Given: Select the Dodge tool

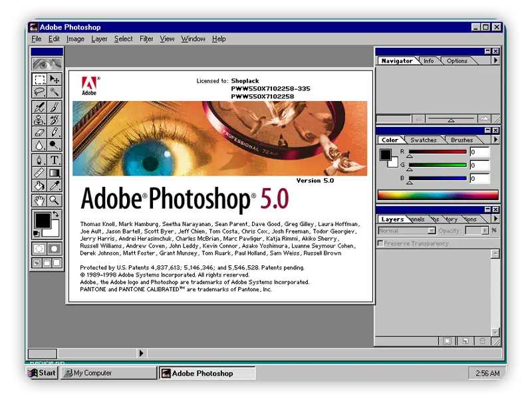Looking at the screenshot, I should pyautogui.click(x=55, y=145).
